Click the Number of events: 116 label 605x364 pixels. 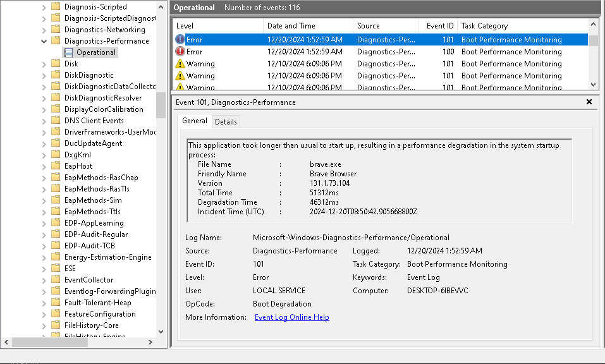(262, 8)
